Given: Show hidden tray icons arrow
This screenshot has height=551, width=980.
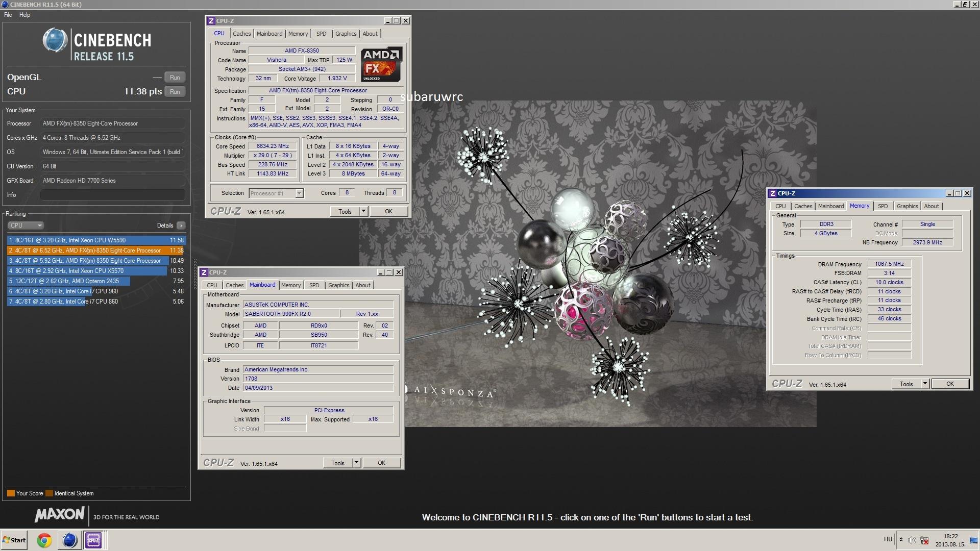Looking at the screenshot, I should pyautogui.click(x=901, y=540).
